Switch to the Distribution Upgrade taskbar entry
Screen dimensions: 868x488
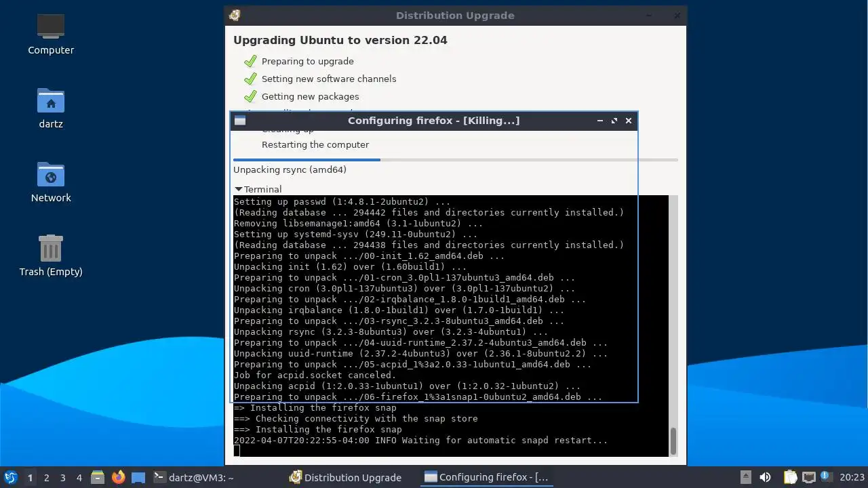coord(346,477)
